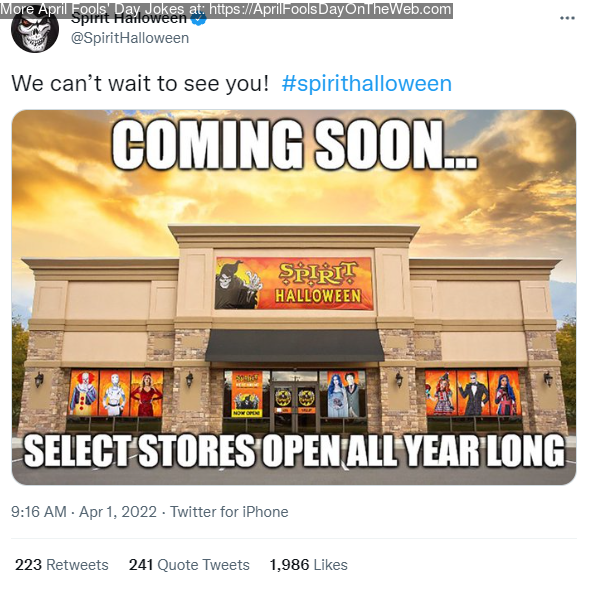Open the Coming Soon store image
Screen dimensions: 592x589
pos(294,297)
